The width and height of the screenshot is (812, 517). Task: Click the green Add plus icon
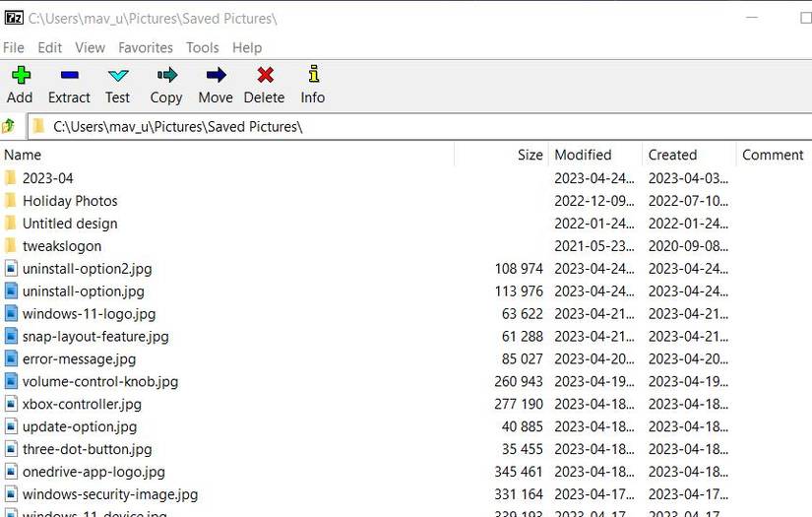pyautogui.click(x=21, y=75)
